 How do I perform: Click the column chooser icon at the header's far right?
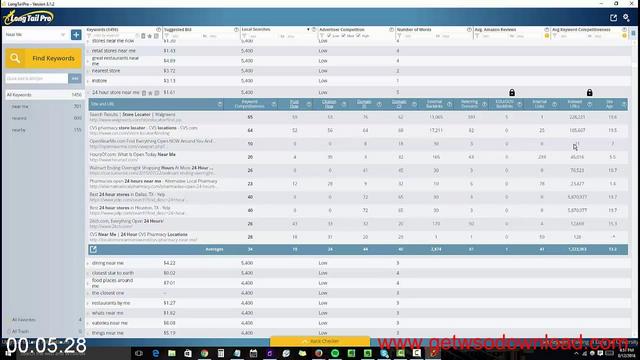[x=633, y=33]
